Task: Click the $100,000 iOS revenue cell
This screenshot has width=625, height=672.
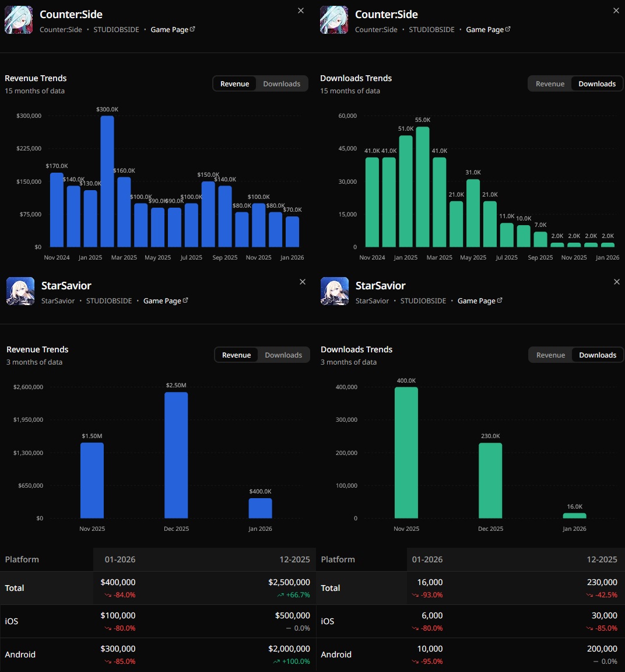Action: pos(118,615)
